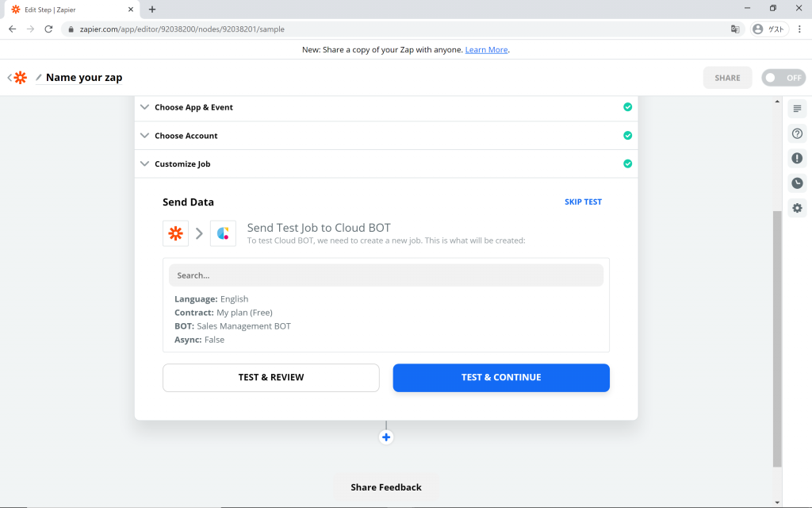812x508 pixels.
Task: Click the TEST & CONTINUE button
Action: 501,377
